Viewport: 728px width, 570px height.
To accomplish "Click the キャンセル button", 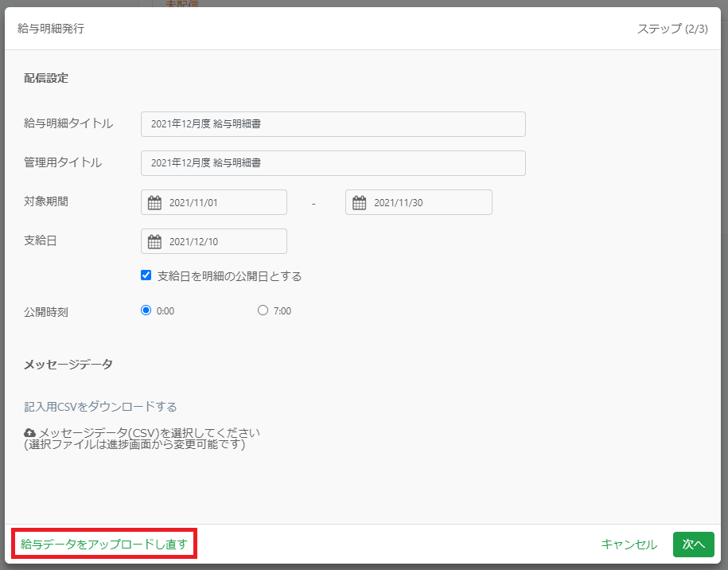I will pos(629,544).
